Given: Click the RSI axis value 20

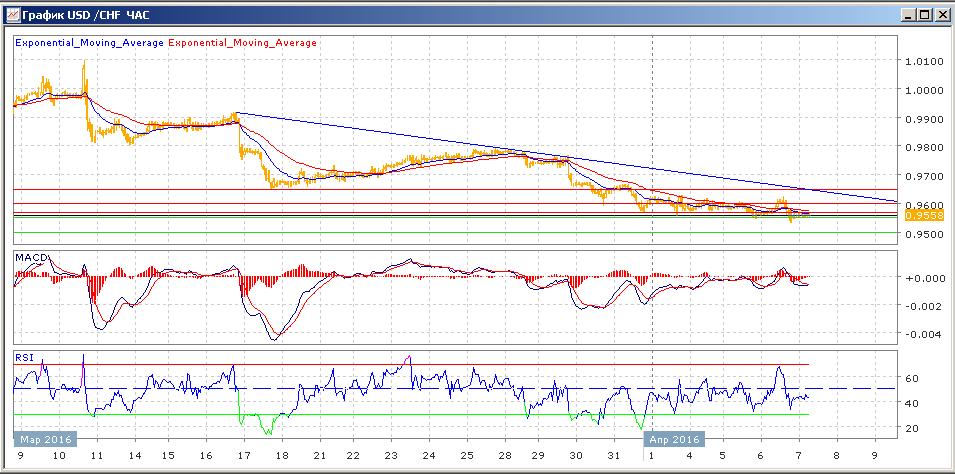Looking at the screenshot, I should (912, 428).
